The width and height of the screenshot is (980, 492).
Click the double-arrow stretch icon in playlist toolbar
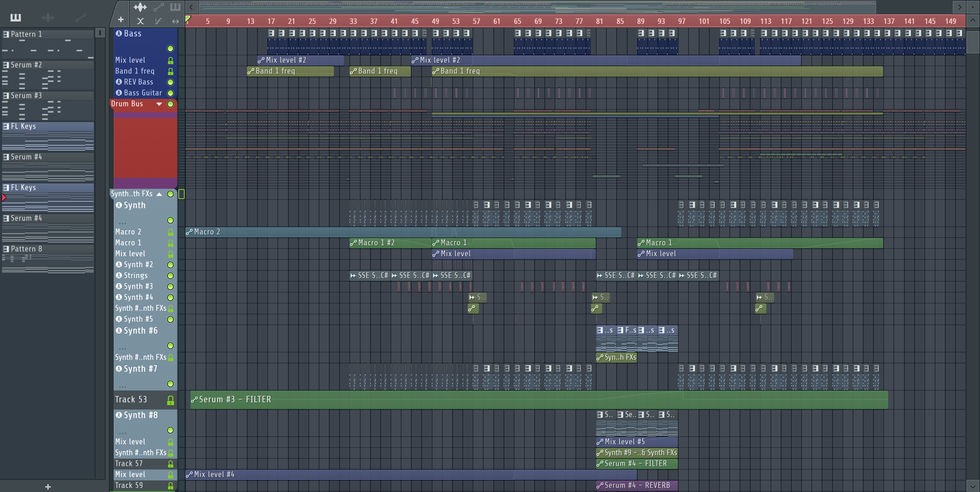coord(175,21)
